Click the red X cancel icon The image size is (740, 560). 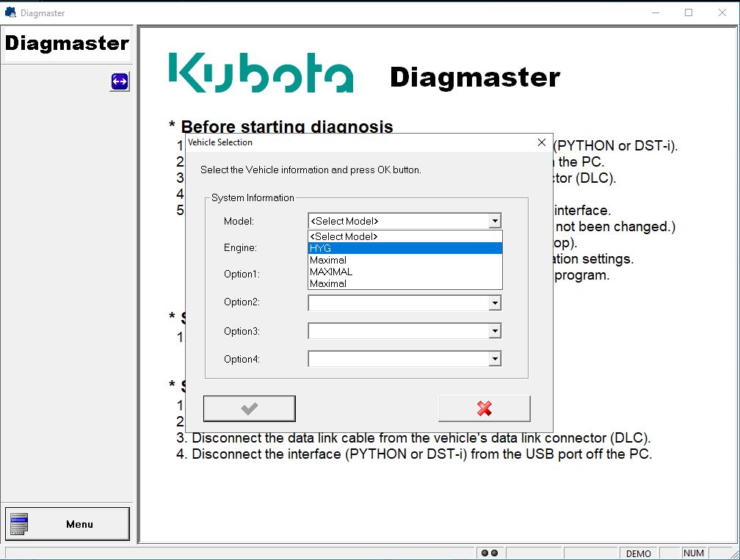484,408
